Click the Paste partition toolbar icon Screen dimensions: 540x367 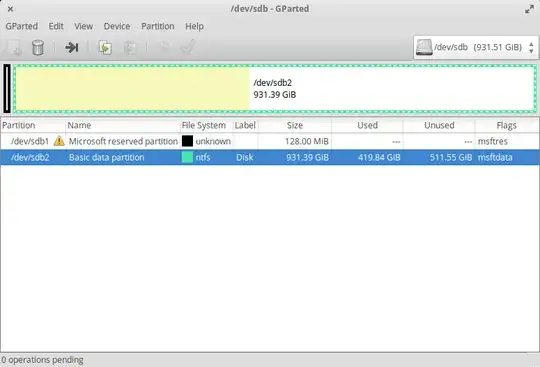tap(130, 48)
